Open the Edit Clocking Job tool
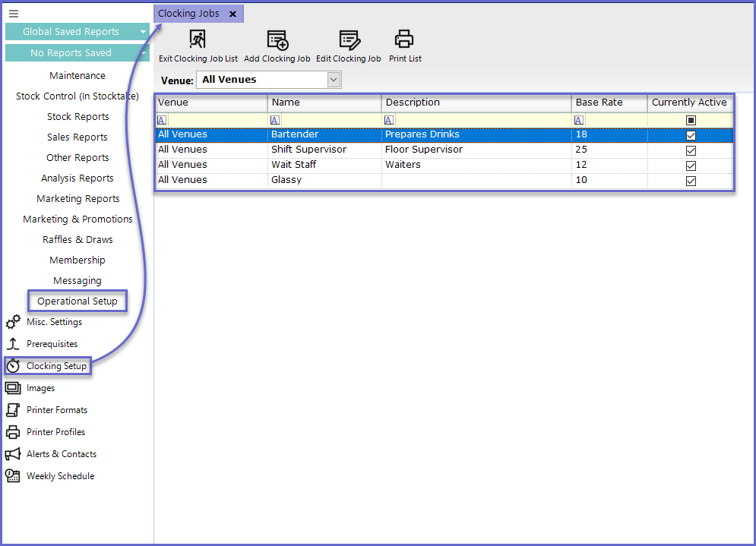 [x=349, y=40]
